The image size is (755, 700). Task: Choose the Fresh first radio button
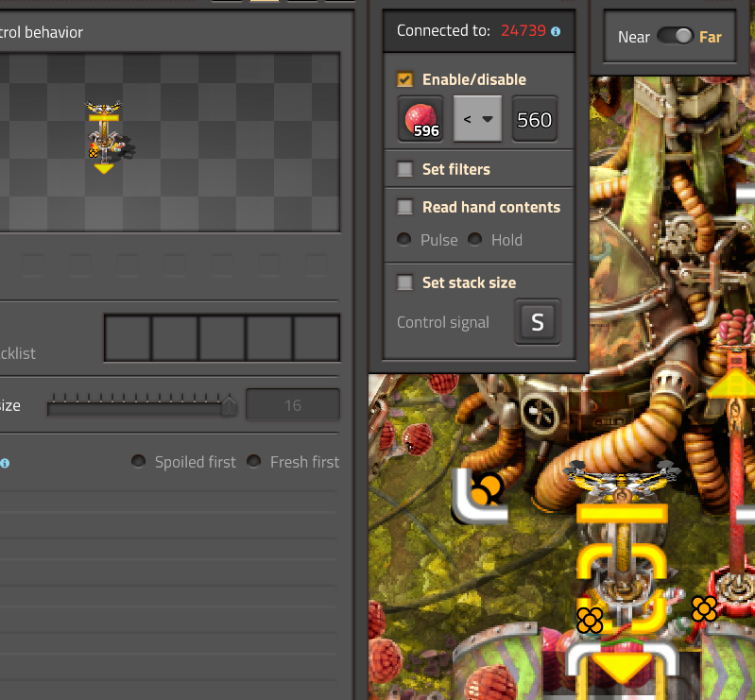pos(254,462)
